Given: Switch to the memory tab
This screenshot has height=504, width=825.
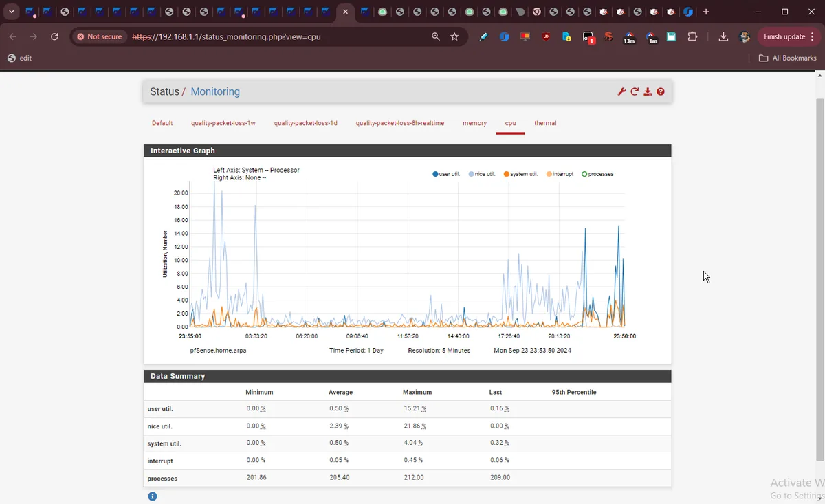Looking at the screenshot, I should 474,123.
